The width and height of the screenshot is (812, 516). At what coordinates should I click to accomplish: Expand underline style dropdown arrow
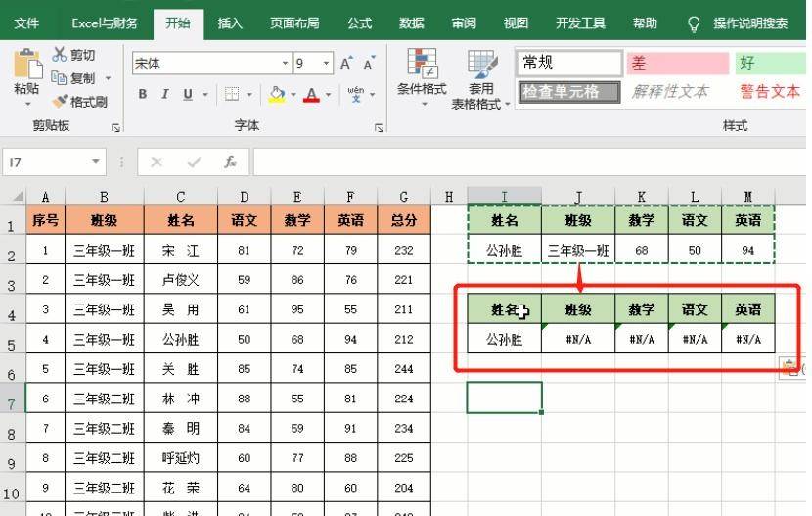(205, 94)
